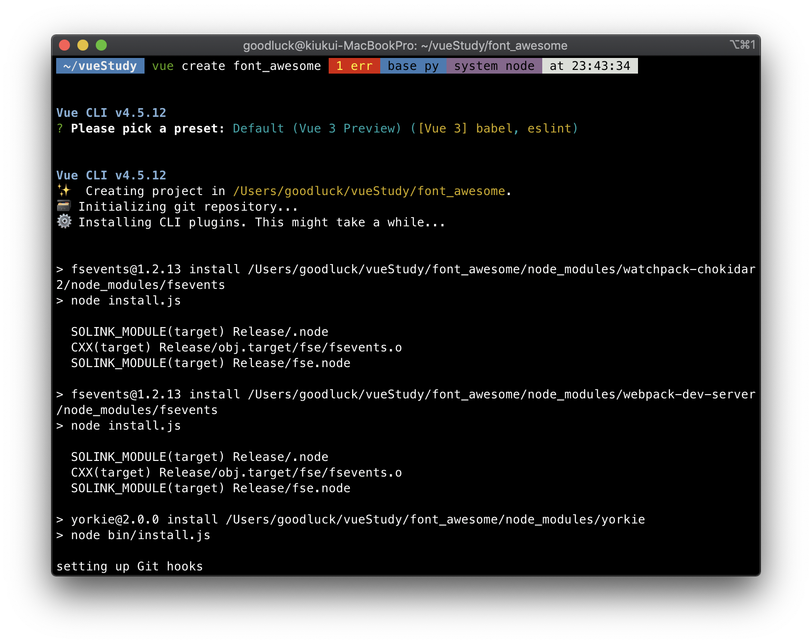Click the ⌥⌘1 shortcut indicator in title bar
This screenshot has width=812, height=644.
click(742, 45)
